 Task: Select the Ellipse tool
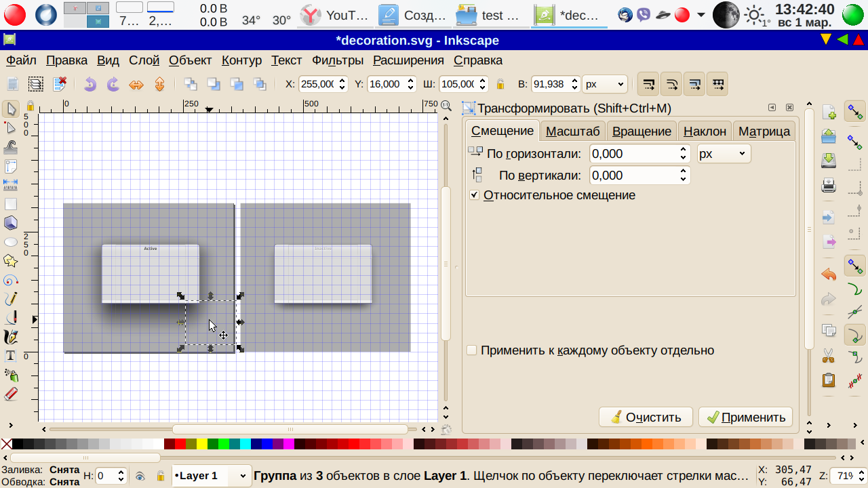pos(11,242)
